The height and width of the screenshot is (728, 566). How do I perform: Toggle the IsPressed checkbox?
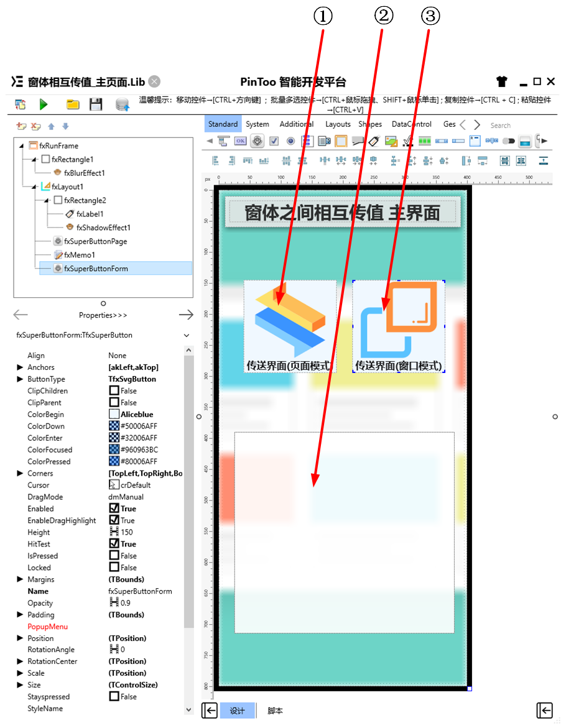(x=114, y=555)
